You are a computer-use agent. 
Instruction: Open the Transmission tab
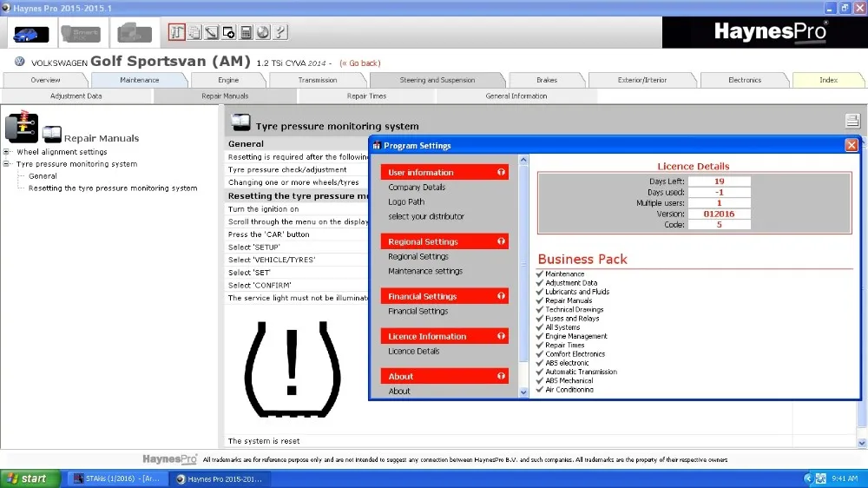pyautogui.click(x=318, y=80)
